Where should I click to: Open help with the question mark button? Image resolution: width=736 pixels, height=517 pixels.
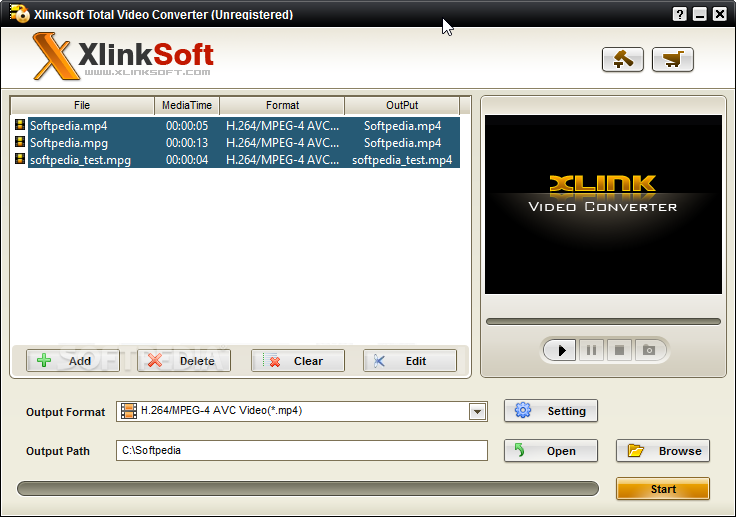(679, 14)
